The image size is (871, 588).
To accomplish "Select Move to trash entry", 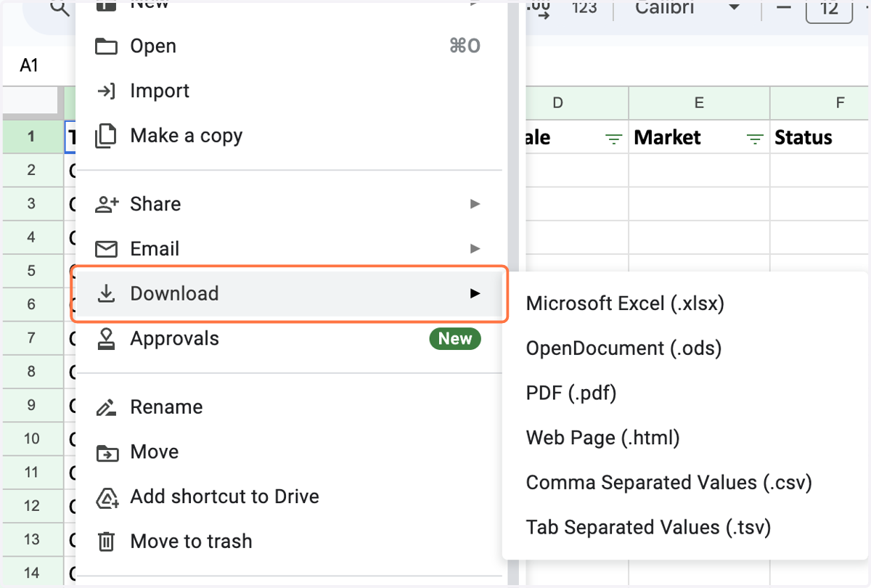I will tap(289, 542).
